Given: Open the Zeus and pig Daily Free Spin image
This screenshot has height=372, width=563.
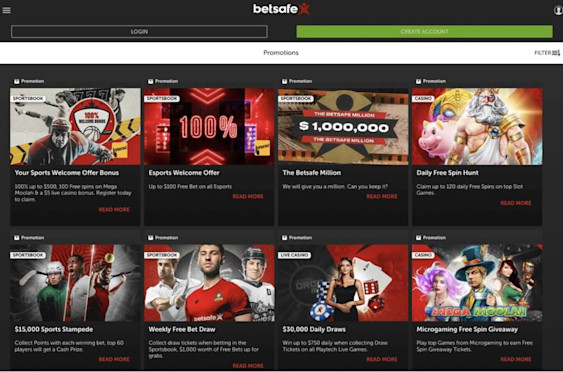Looking at the screenshot, I should (x=477, y=126).
